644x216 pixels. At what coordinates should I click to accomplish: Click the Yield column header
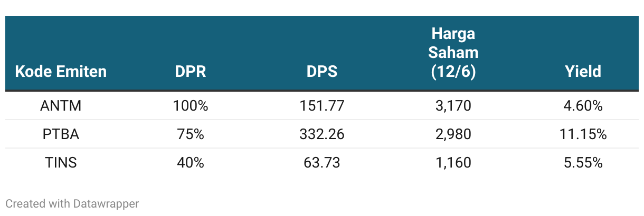point(583,71)
